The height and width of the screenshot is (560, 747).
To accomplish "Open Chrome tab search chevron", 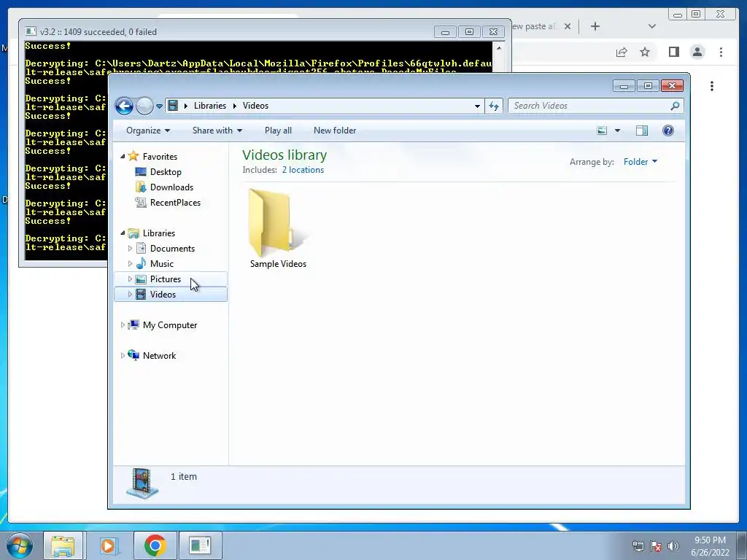I will point(652,26).
